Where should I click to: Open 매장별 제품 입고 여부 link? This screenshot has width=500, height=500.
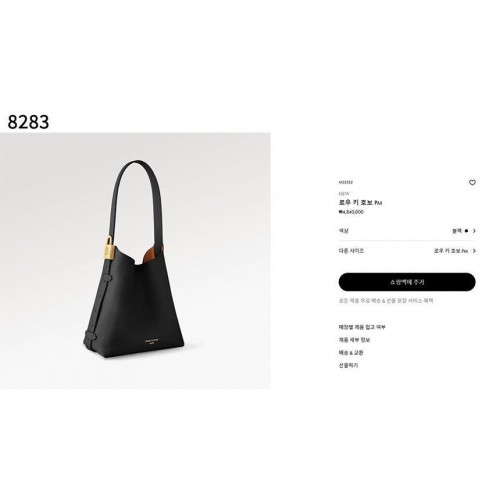click(362, 327)
